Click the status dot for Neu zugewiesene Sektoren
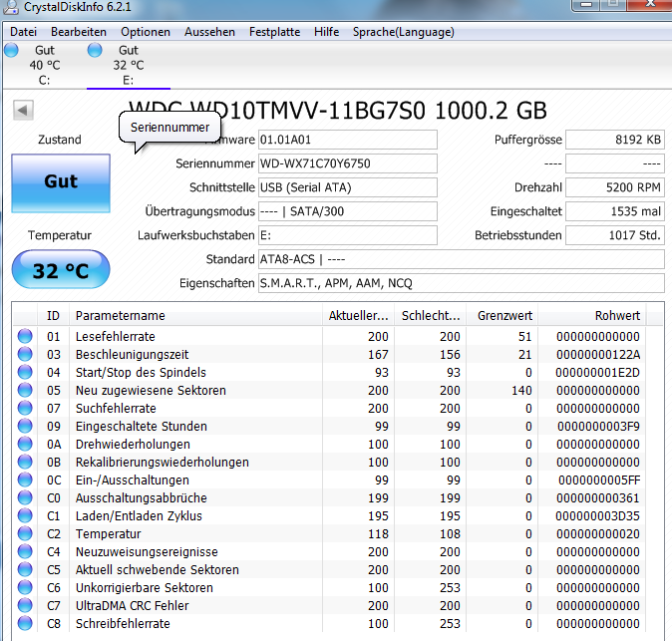The height and width of the screenshot is (641, 672). [25, 390]
